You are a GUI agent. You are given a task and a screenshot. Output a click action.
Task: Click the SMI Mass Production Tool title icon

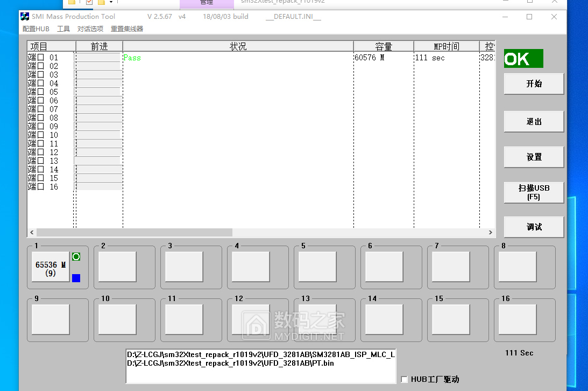pyautogui.click(x=25, y=17)
